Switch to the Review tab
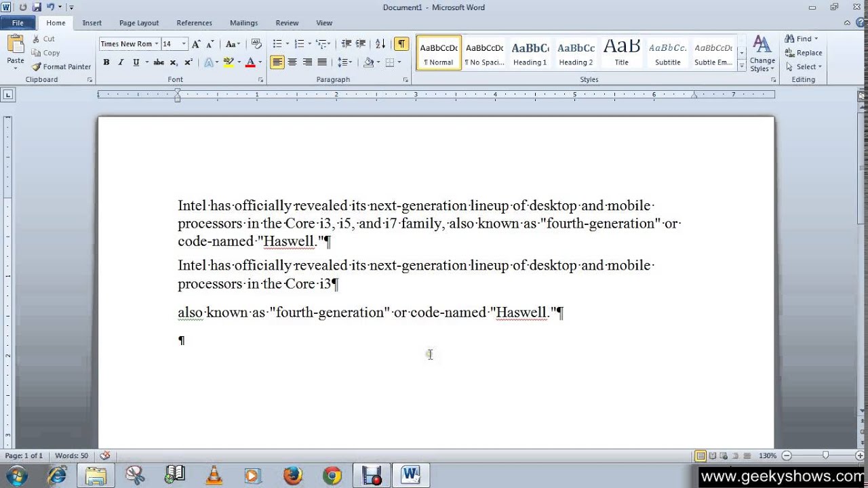 pyautogui.click(x=287, y=23)
